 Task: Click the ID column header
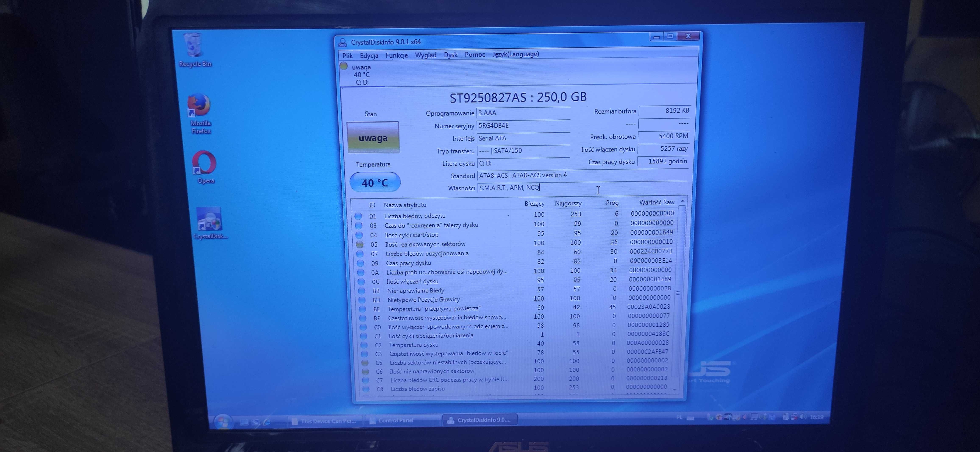pyautogui.click(x=372, y=205)
